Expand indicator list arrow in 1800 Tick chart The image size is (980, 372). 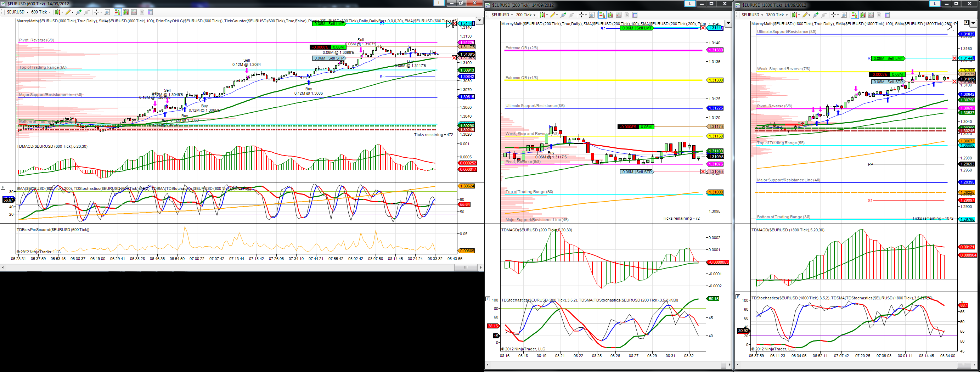[x=973, y=24]
